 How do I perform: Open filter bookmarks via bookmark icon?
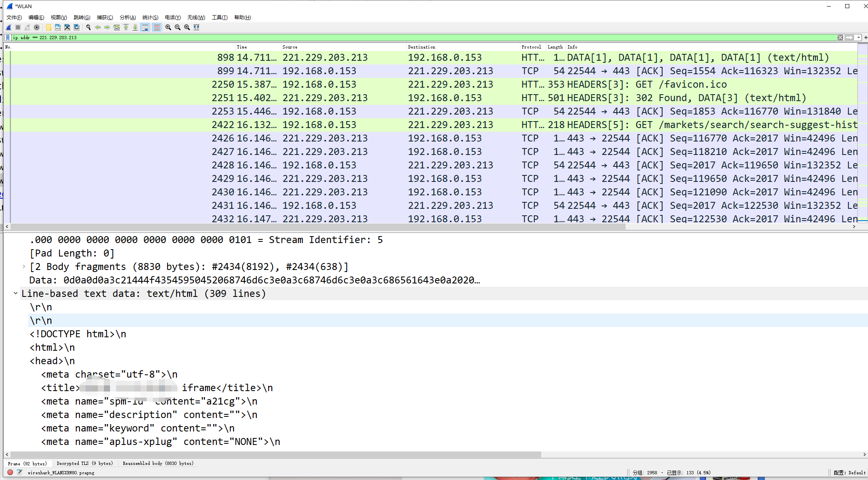click(7, 37)
